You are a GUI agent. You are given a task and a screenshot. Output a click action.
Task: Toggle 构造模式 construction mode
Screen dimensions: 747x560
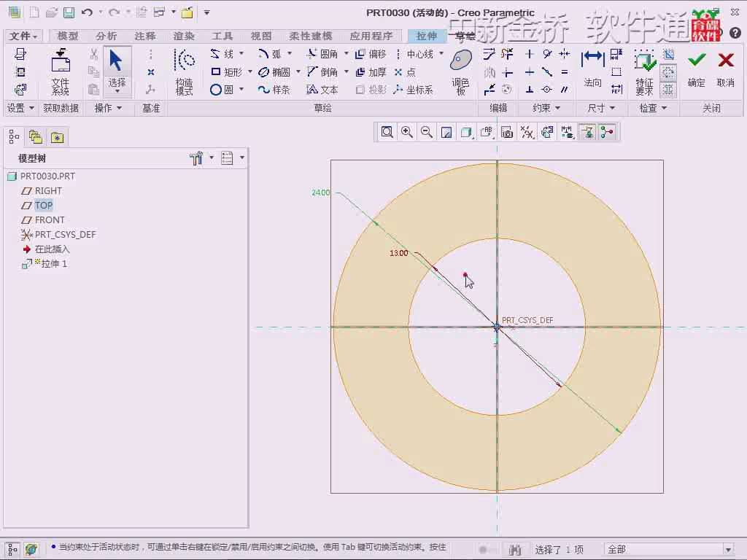tap(185, 72)
